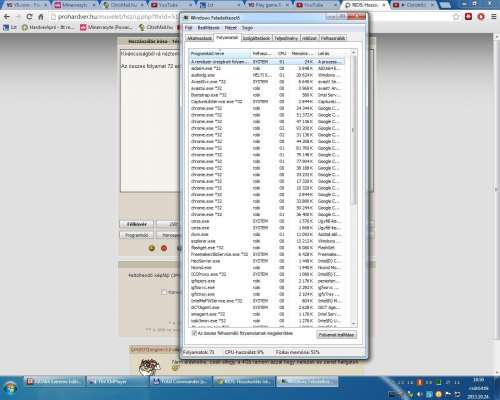Switch to the Teljesítmény tab

click(x=286, y=38)
